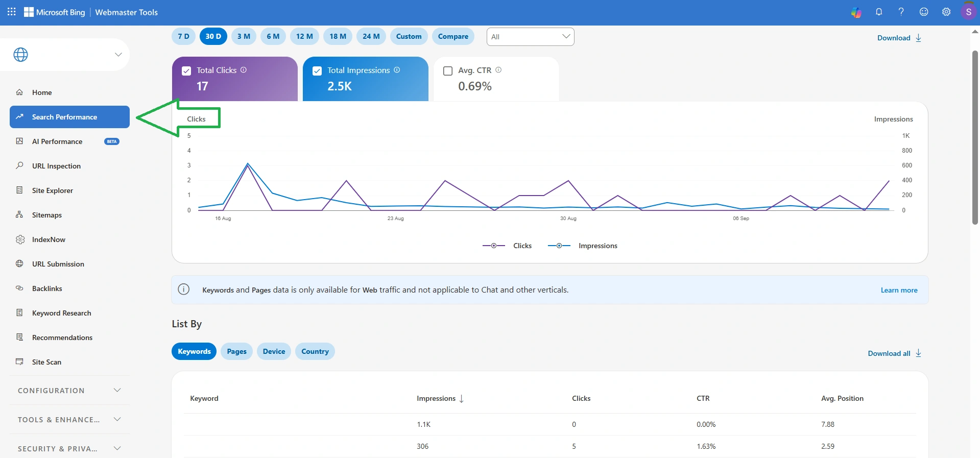Switch list to Pages tab
The height and width of the screenshot is (458, 980).
tap(237, 351)
